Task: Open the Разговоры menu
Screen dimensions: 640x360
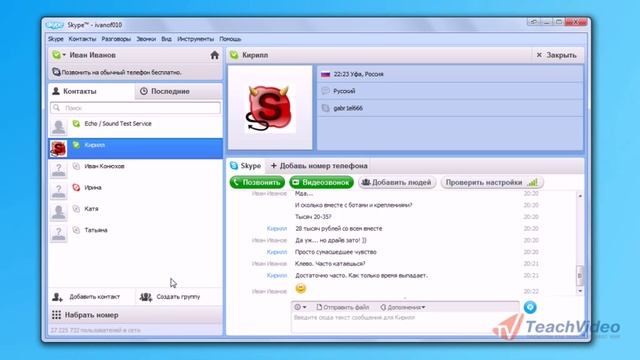Action: 116,39
